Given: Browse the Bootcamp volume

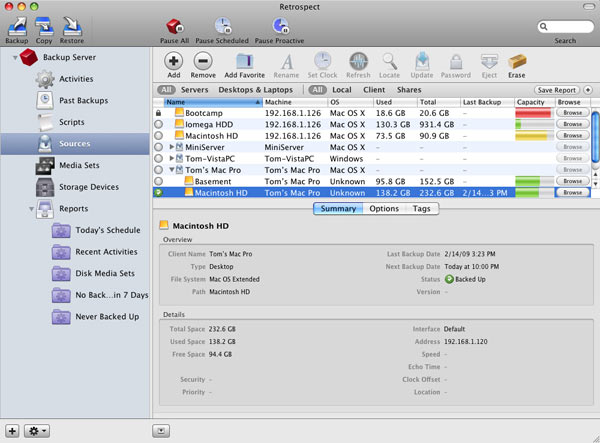Looking at the screenshot, I should pyautogui.click(x=571, y=114).
